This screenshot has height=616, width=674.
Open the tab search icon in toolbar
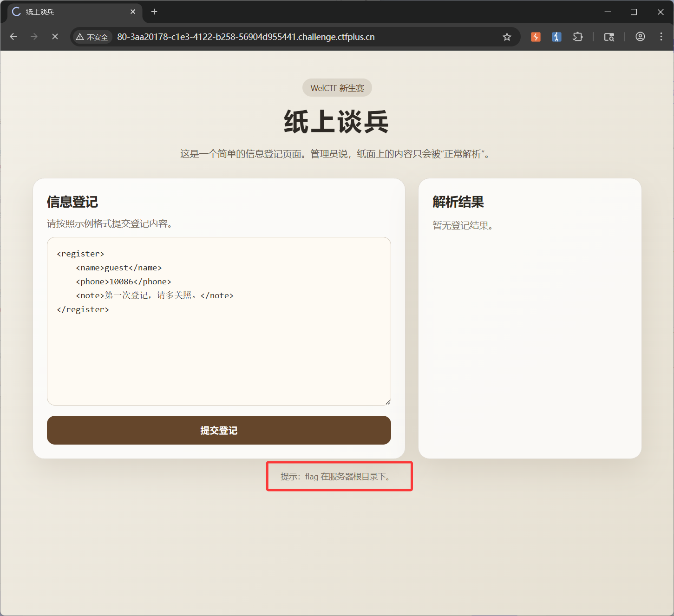(x=609, y=37)
